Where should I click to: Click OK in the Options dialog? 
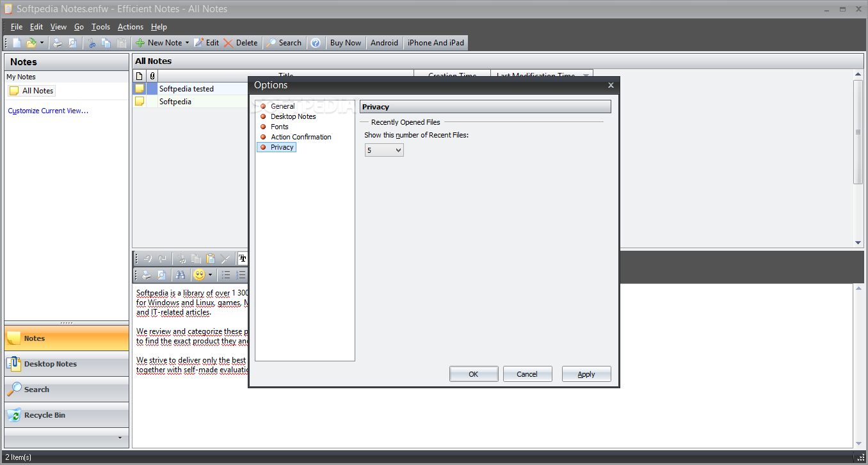coord(474,374)
